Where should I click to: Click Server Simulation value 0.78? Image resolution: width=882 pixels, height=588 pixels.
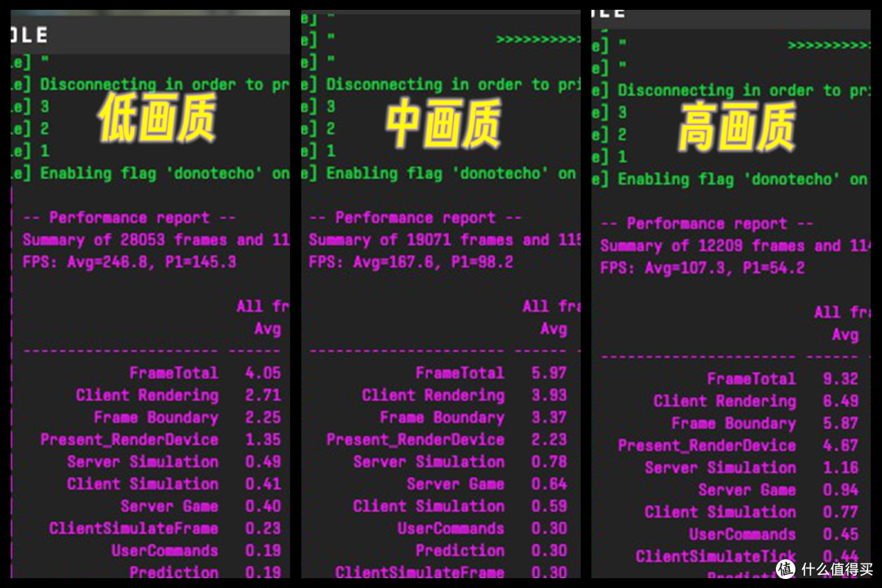[549, 462]
